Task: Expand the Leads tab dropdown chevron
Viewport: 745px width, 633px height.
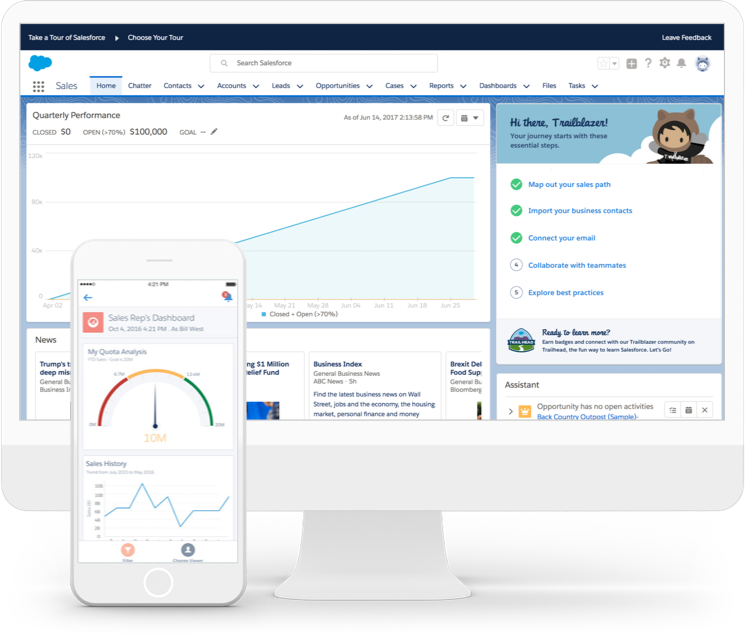Action: (x=300, y=86)
